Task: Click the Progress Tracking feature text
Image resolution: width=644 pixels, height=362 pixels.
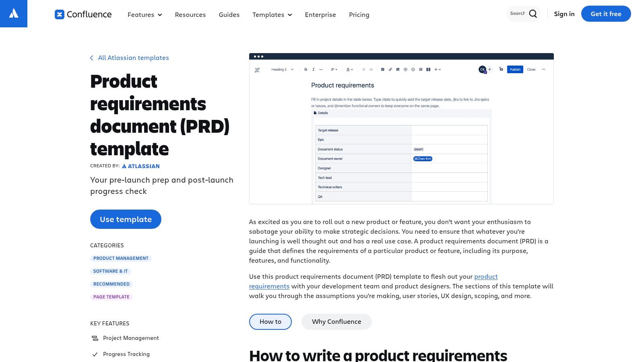Action: tap(126, 354)
